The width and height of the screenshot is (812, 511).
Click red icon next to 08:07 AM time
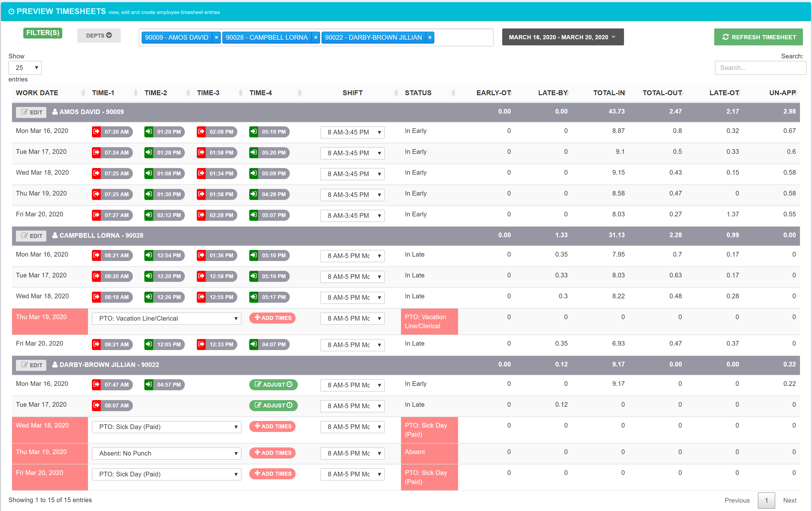tap(96, 405)
